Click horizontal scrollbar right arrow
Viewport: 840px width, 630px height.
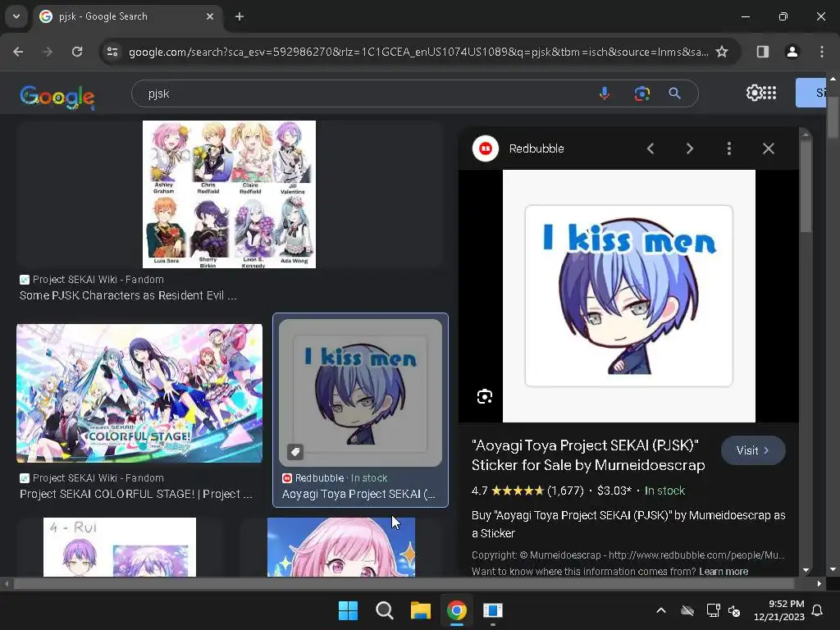tap(819, 584)
